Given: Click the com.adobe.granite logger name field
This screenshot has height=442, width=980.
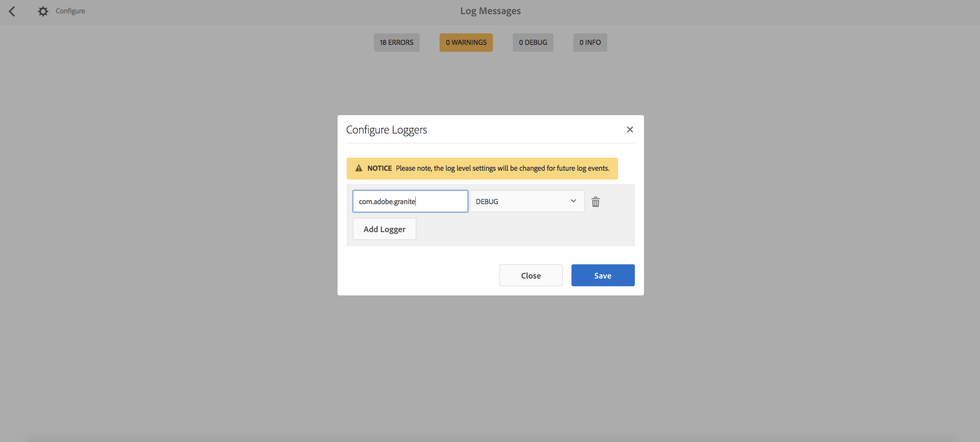Looking at the screenshot, I should point(410,201).
